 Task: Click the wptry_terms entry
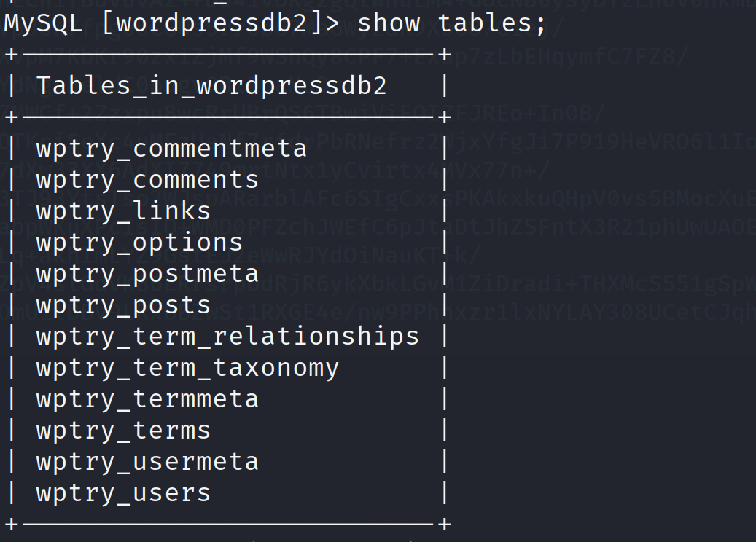click(x=123, y=431)
